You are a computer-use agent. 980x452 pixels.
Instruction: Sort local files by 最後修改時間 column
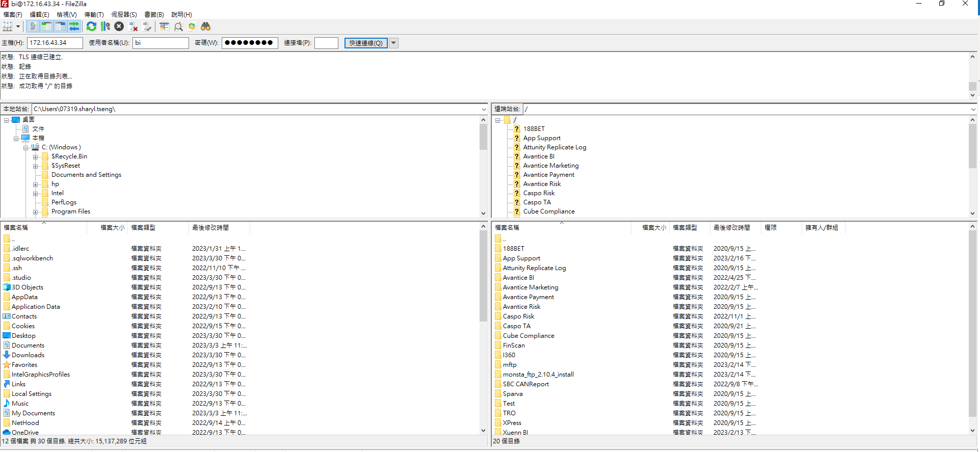tap(219, 228)
